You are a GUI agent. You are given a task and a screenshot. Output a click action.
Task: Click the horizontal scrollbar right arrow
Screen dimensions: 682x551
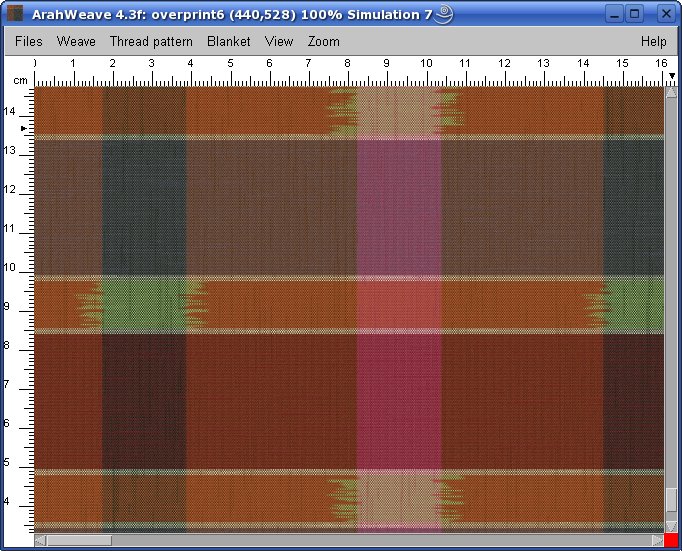click(x=658, y=540)
